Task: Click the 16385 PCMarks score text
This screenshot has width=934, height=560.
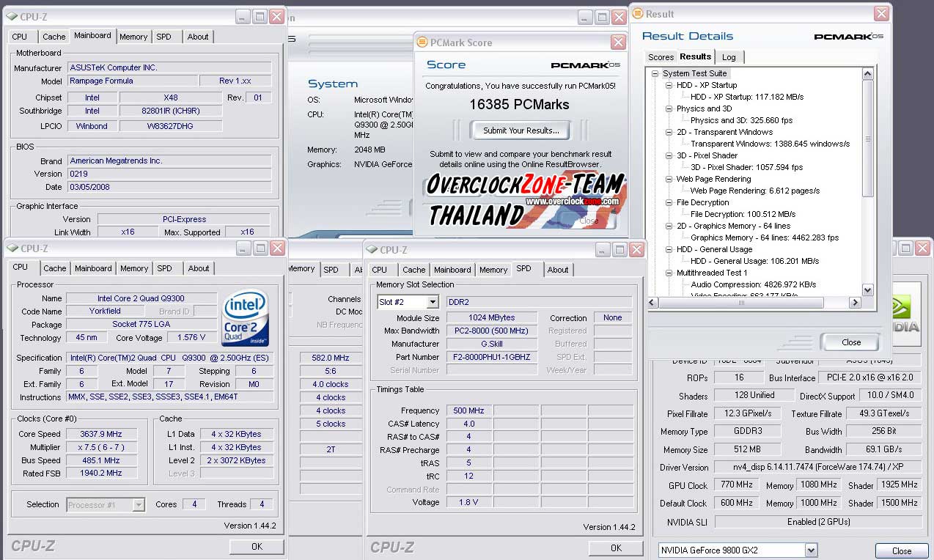Action: 519,104
